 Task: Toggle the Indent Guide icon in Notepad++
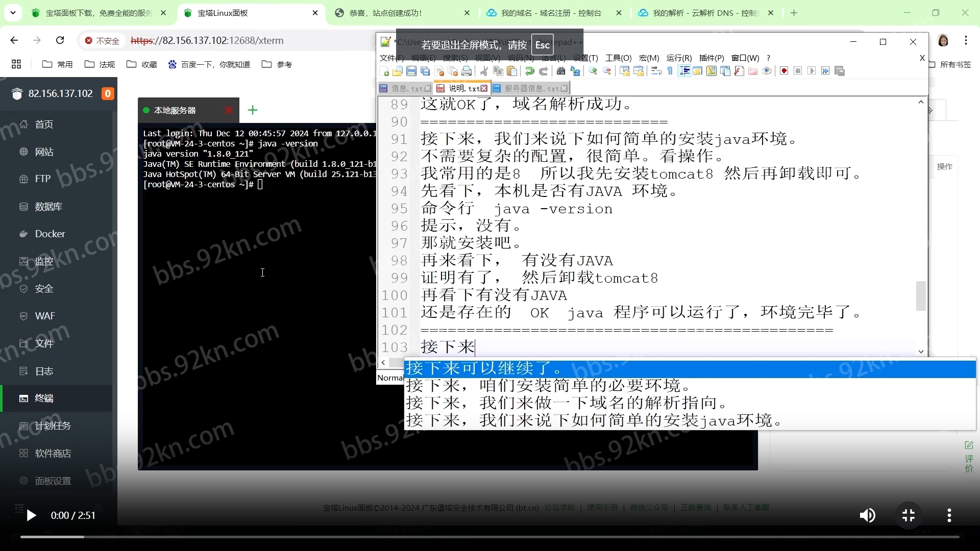click(684, 71)
